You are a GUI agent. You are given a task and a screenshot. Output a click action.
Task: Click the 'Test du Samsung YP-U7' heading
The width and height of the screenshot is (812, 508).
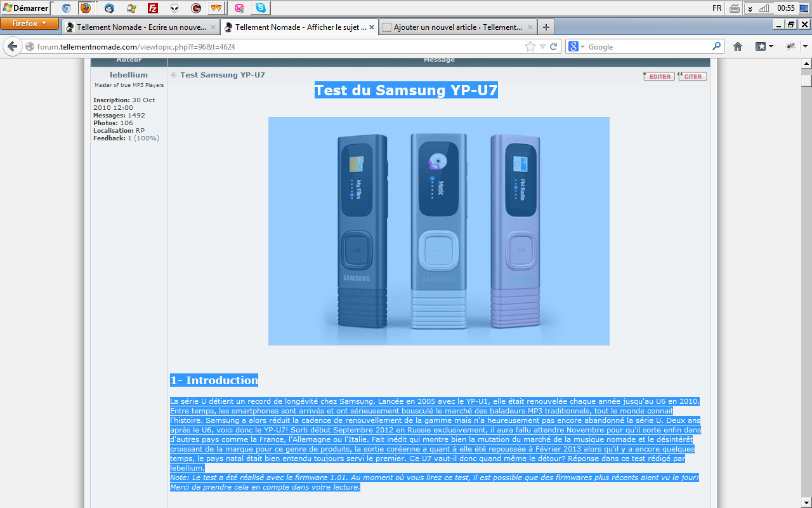click(406, 90)
